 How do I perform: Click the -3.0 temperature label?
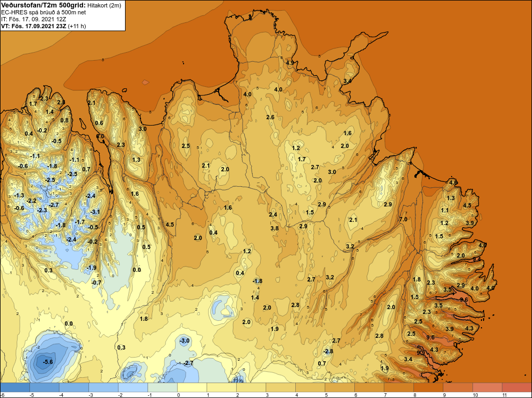tap(185, 341)
